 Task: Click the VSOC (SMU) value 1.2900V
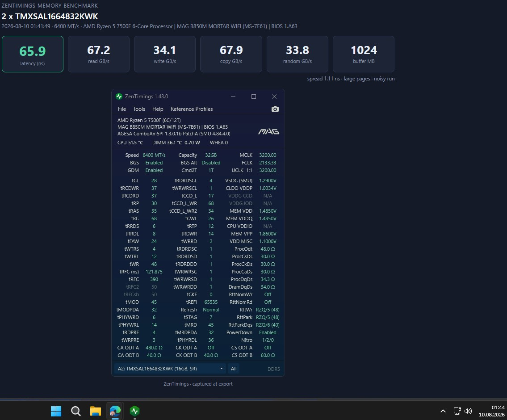[268, 181]
